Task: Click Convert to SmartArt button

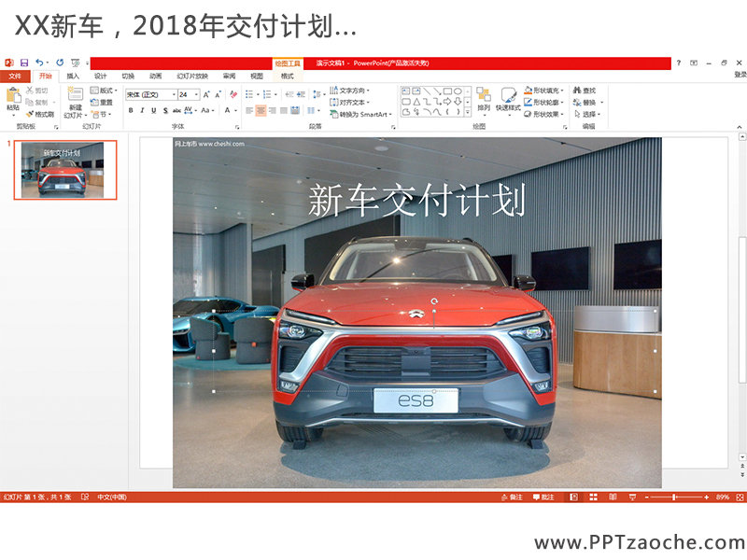Action: (x=360, y=114)
